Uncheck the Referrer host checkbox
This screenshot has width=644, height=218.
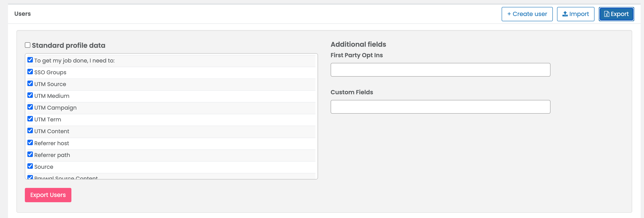tap(30, 143)
